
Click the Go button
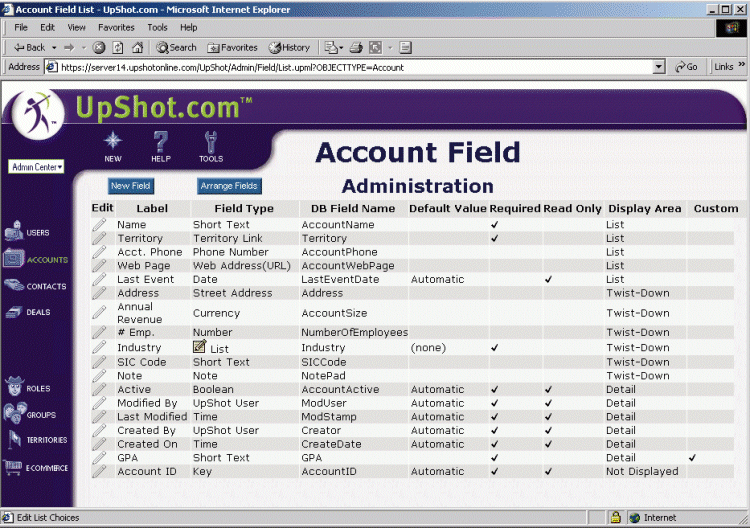click(686, 67)
